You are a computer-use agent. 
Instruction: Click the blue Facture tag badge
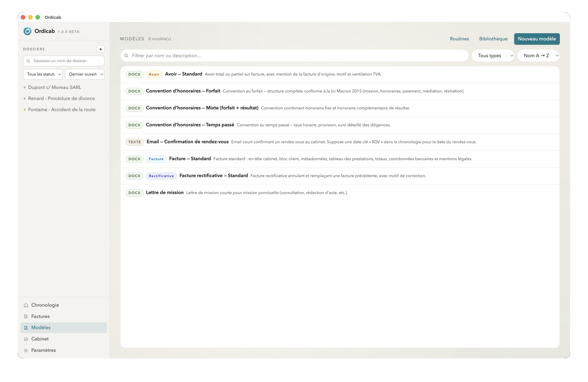tap(156, 159)
